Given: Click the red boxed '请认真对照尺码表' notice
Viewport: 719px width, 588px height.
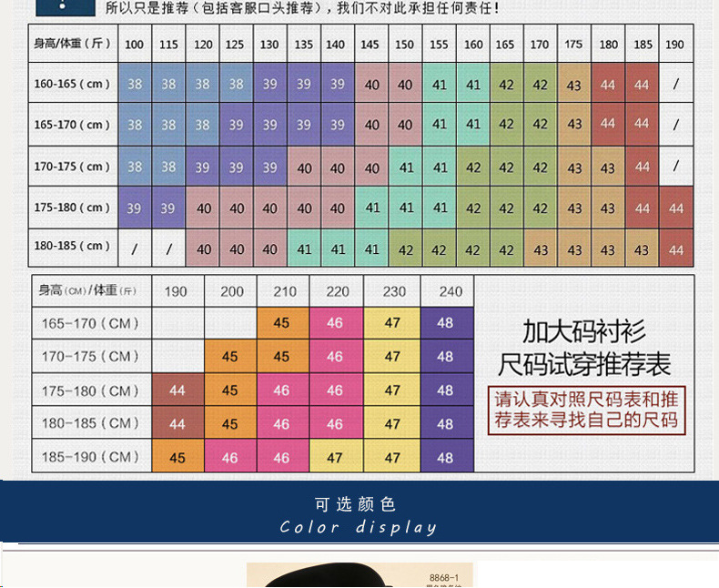Looking at the screenshot, I should (586, 410).
